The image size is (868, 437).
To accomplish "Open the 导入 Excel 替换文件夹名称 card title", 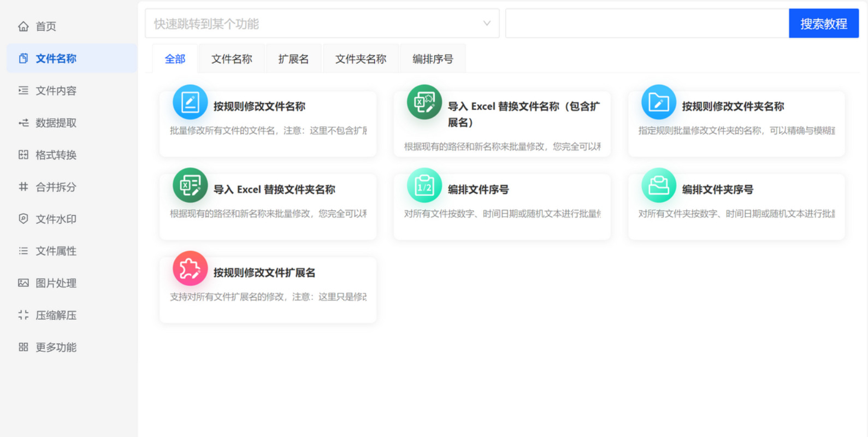I will click(274, 190).
